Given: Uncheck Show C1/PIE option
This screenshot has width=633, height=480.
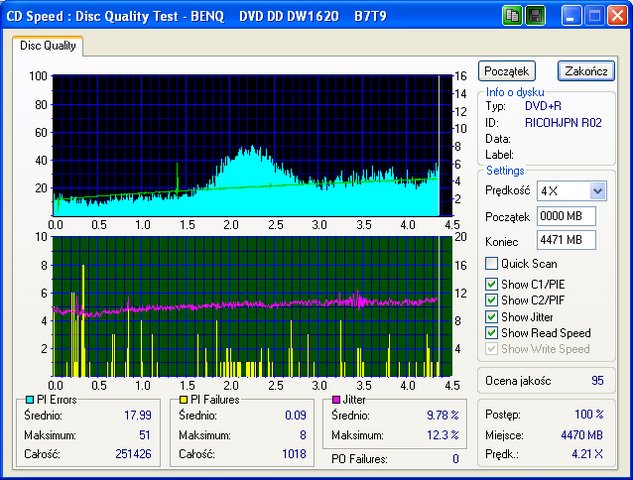Looking at the screenshot, I should (491, 284).
